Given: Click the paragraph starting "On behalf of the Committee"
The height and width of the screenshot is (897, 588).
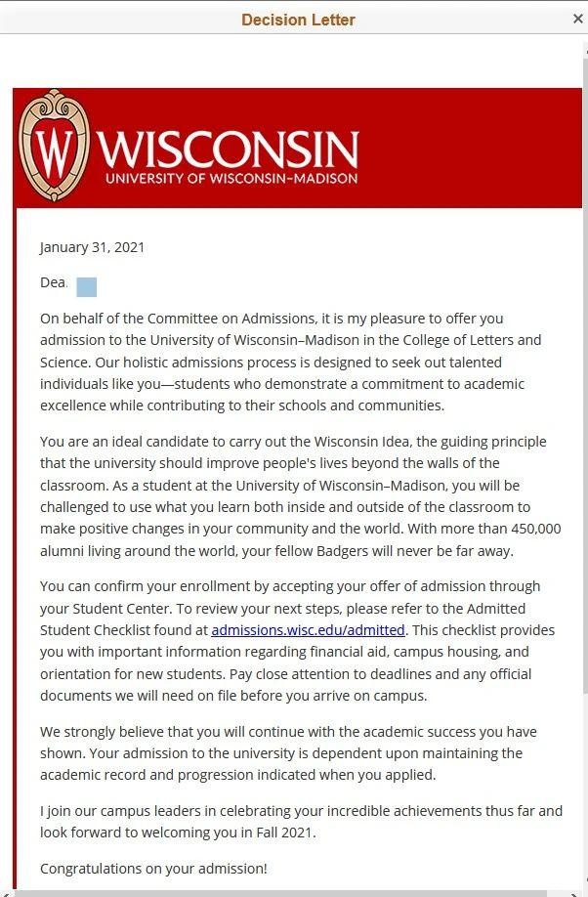Looking at the screenshot, I should [x=290, y=362].
